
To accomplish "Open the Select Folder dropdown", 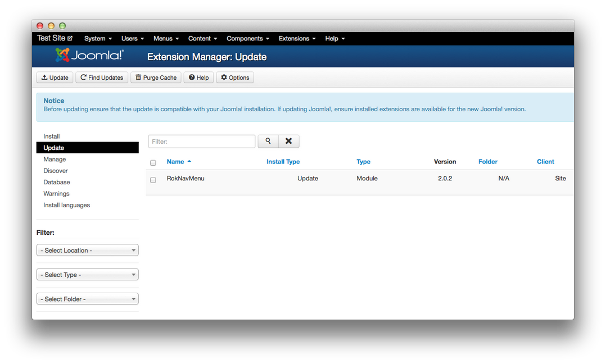I will pos(87,298).
